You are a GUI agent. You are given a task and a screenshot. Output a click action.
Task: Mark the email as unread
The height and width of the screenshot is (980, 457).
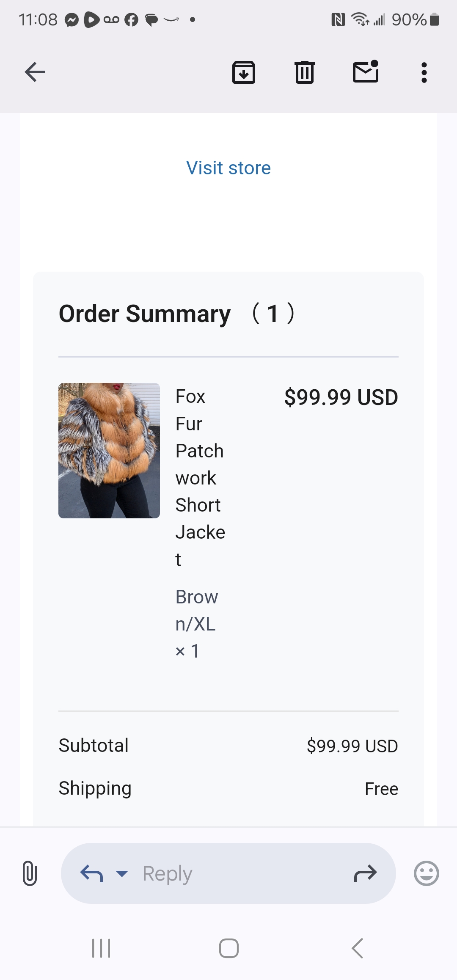point(366,72)
